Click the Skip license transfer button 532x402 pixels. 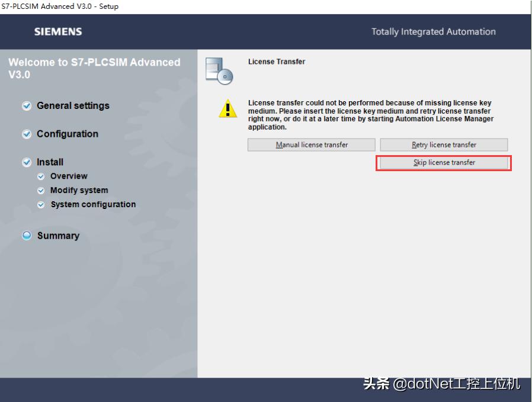click(444, 163)
